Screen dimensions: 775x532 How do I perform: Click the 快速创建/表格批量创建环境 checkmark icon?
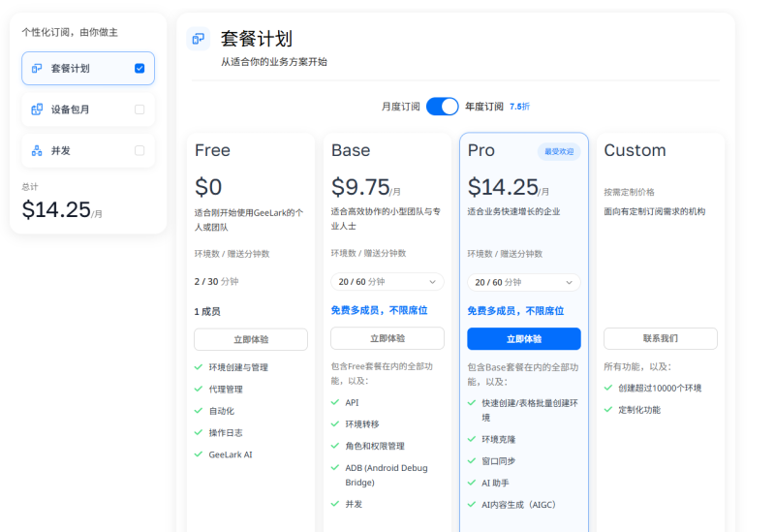click(472, 403)
